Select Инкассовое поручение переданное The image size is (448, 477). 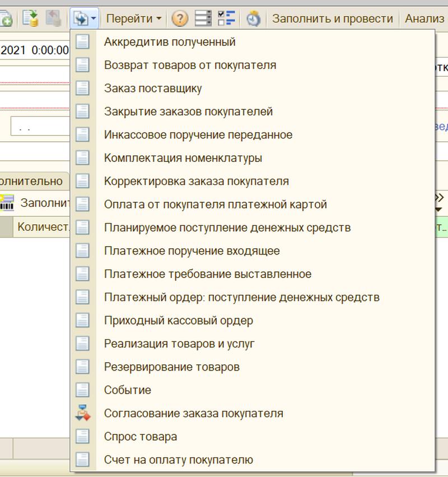[252, 135]
